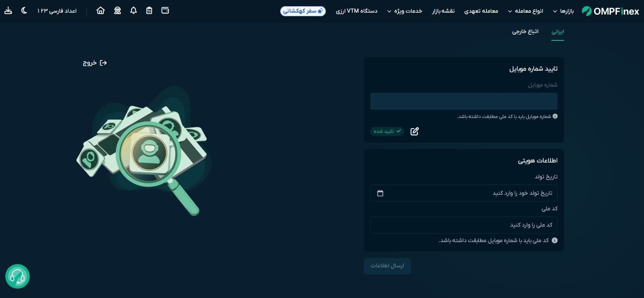The image size is (644, 298).
Task: Click the سفر کهکشانی badge button
Action: 303,11
